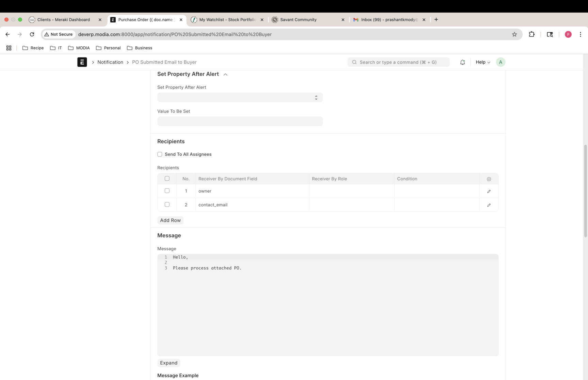Check the owner row checkbox

click(x=167, y=191)
